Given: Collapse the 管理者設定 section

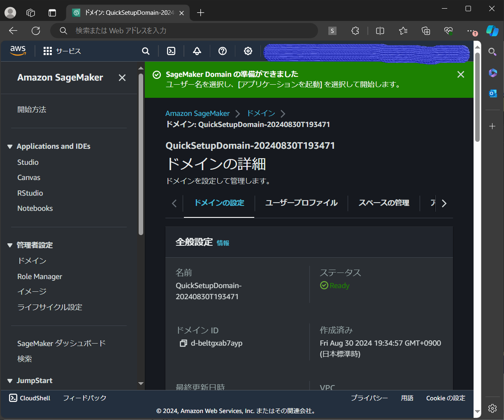Looking at the screenshot, I should coord(9,245).
